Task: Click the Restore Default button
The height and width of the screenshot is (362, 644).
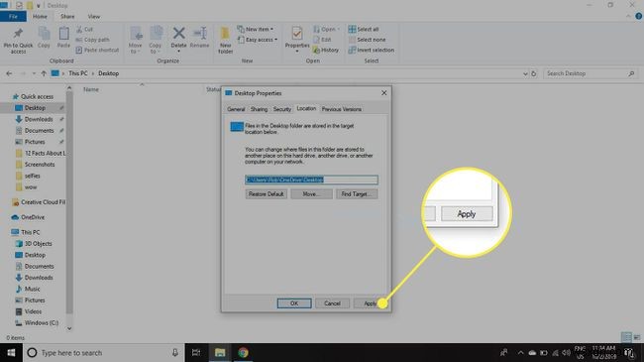Action: 267,194
